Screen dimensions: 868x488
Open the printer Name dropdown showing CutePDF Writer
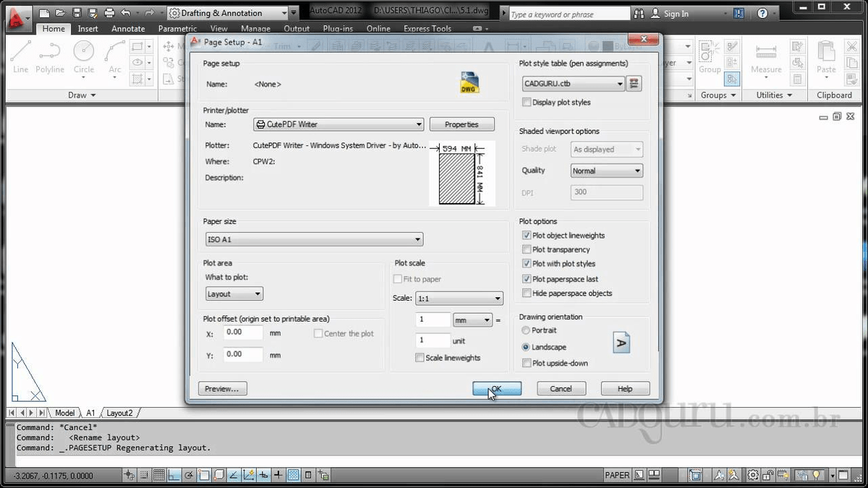click(x=339, y=124)
